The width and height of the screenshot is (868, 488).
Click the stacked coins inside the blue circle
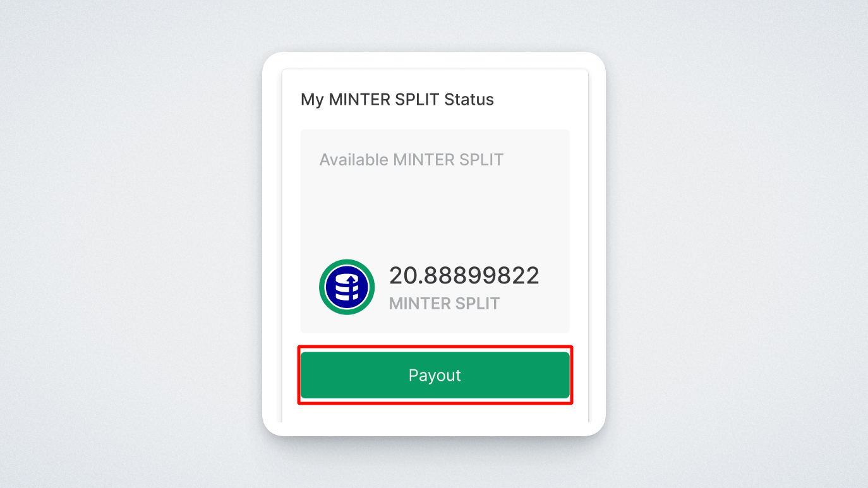(346, 289)
